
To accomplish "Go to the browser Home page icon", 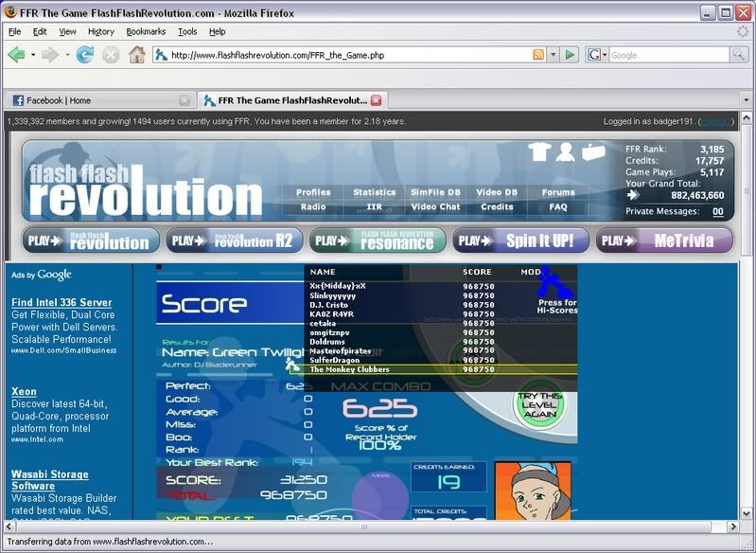I will pyautogui.click(x=137, y=55).
